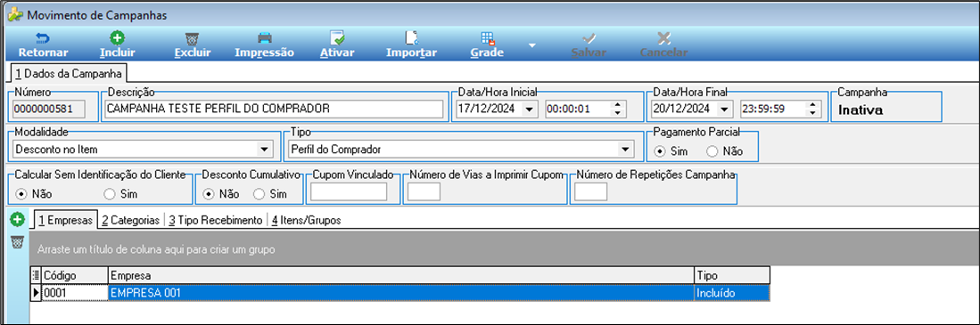The image size is (980, 325).
Task: Select Sim for Calcular Sem Identificação
Action: point(110,194)
